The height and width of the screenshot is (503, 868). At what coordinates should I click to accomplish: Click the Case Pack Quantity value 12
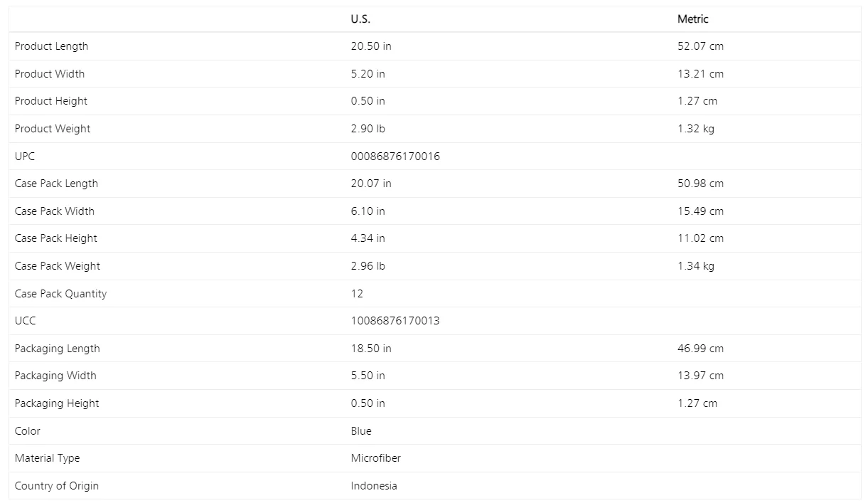coord(357,294)
